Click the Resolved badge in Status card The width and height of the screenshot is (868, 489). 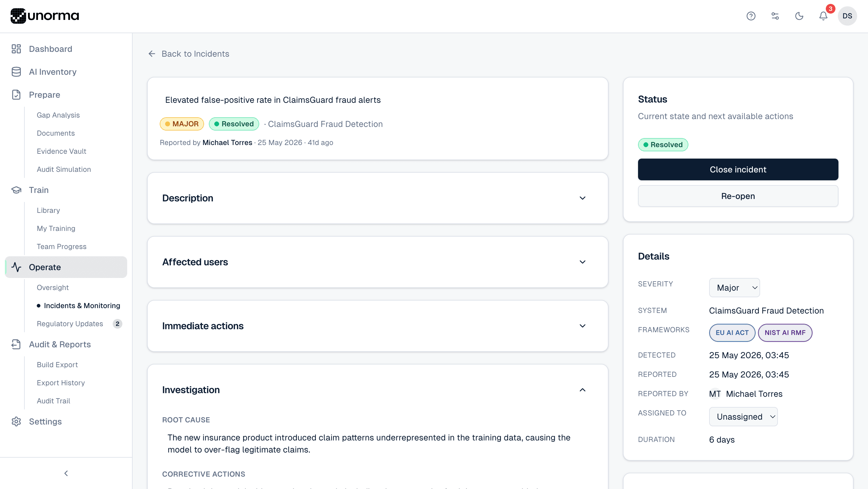coord(663,145)
